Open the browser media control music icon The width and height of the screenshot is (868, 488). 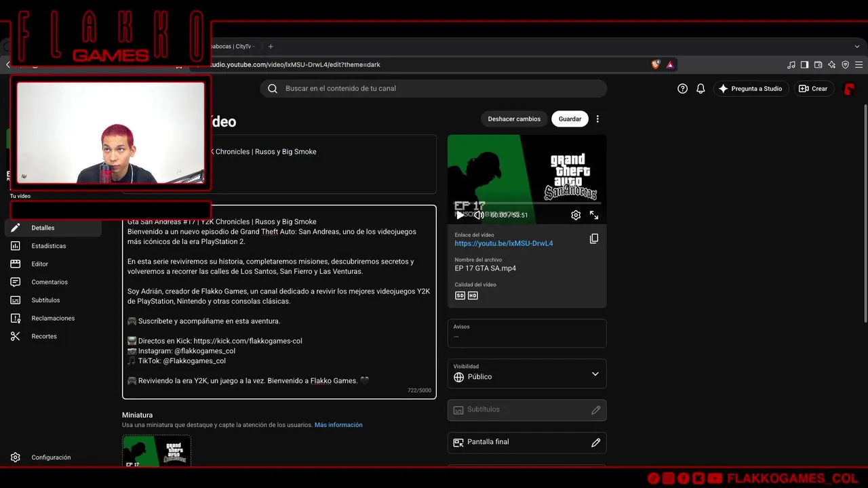791,64
